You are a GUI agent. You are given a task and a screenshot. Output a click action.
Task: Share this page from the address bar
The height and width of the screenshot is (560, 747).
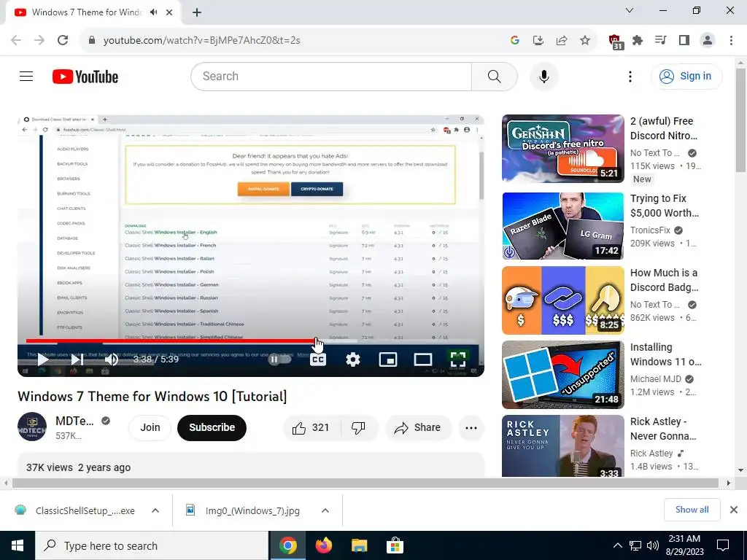pyautogui.click(x=562, y=41)
